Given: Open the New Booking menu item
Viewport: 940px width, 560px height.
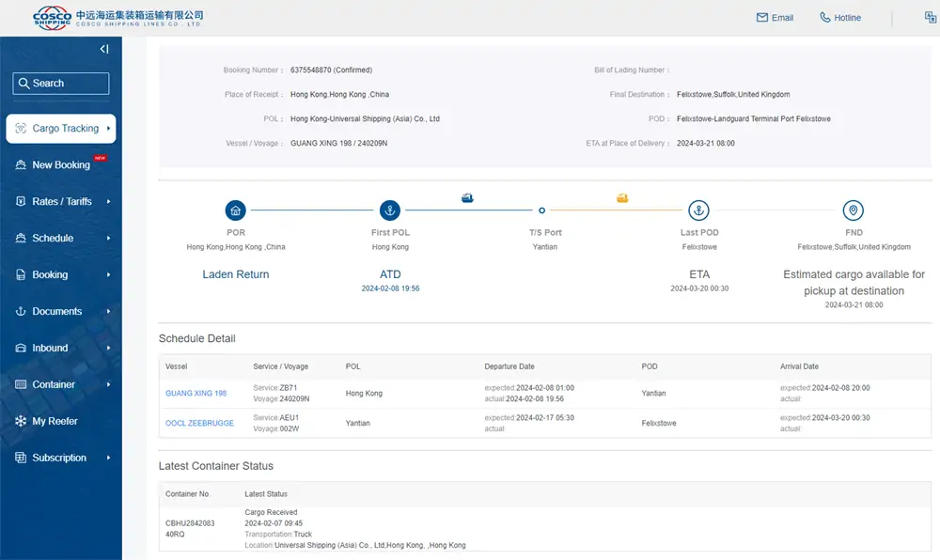Looking at the screenshot, I should 60,164.
